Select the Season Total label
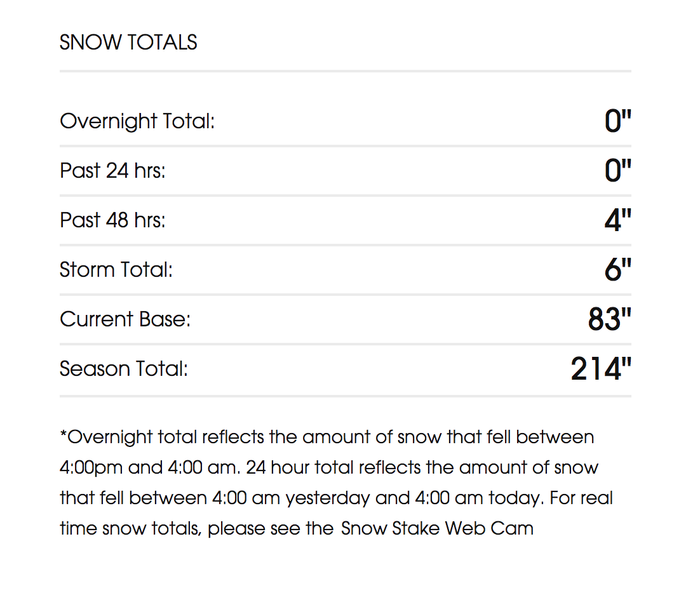The image size is (700, 607). 124,369
